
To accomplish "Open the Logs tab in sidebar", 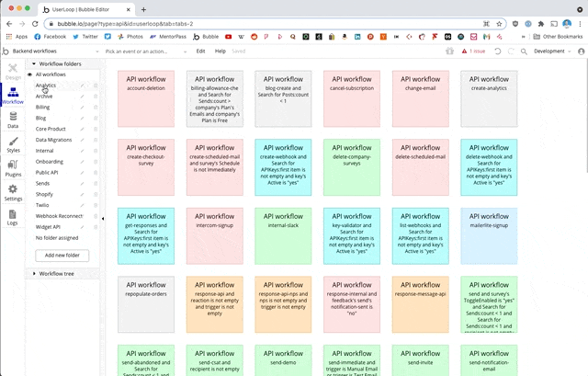I will pos(12,217).
